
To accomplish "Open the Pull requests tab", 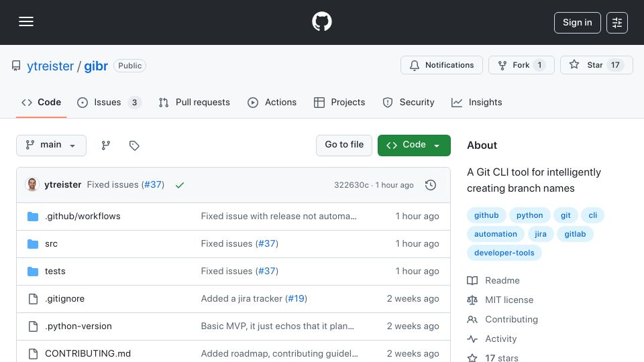I will point(195,102).
